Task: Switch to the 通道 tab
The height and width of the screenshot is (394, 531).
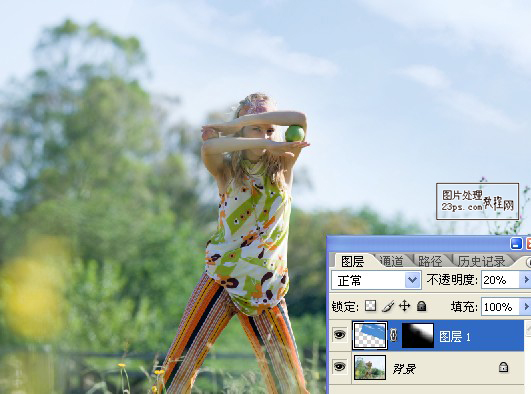Action: [391, 261]
